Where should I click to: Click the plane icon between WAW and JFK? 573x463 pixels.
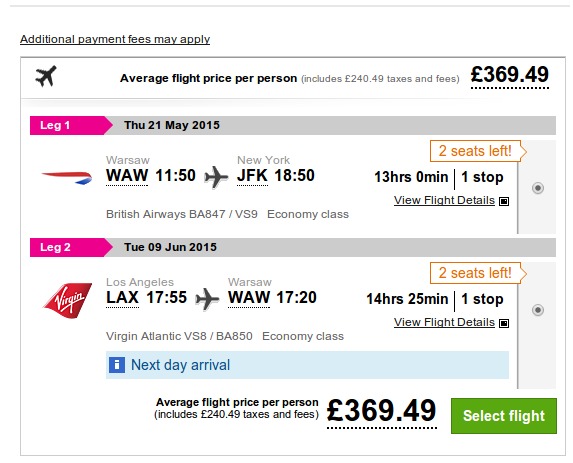point(216,177)
